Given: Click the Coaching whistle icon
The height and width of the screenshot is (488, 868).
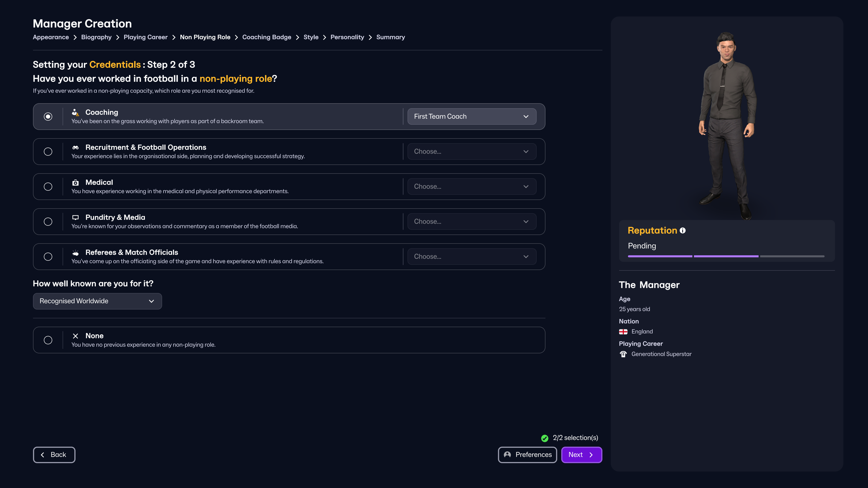Looking at the screenshot, I should [x=75, y=112].
